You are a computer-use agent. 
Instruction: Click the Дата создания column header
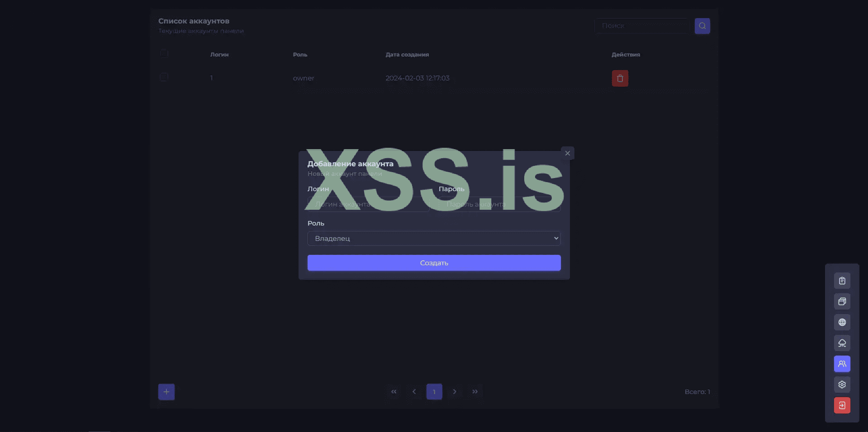pos(407,55)
